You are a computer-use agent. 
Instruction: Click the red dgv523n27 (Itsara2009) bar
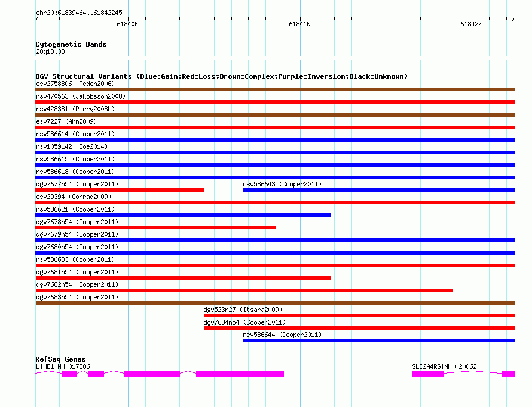(x=359, y=316)
